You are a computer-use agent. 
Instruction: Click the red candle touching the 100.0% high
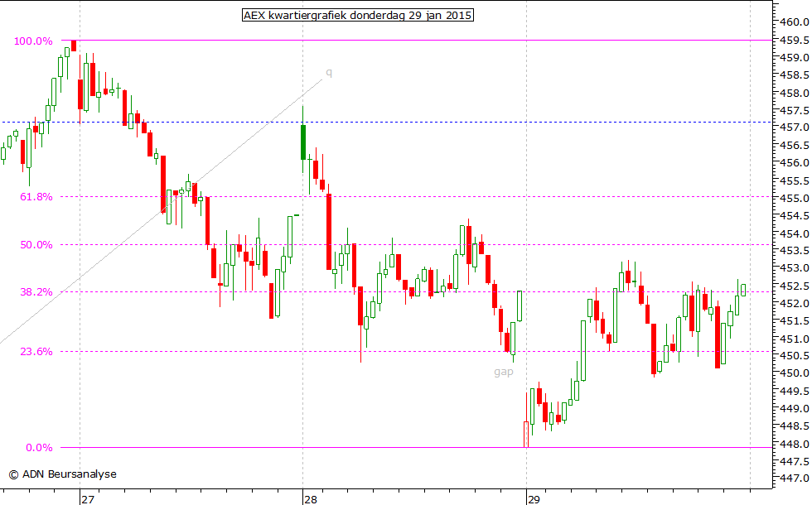pyautogui.click(x=74, y=46)
